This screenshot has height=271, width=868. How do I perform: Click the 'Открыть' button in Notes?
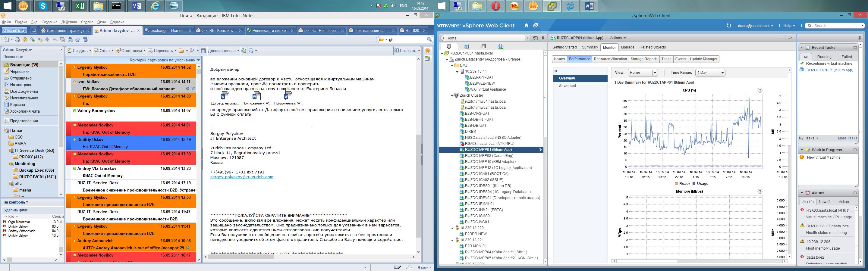[x=14, y=30]
